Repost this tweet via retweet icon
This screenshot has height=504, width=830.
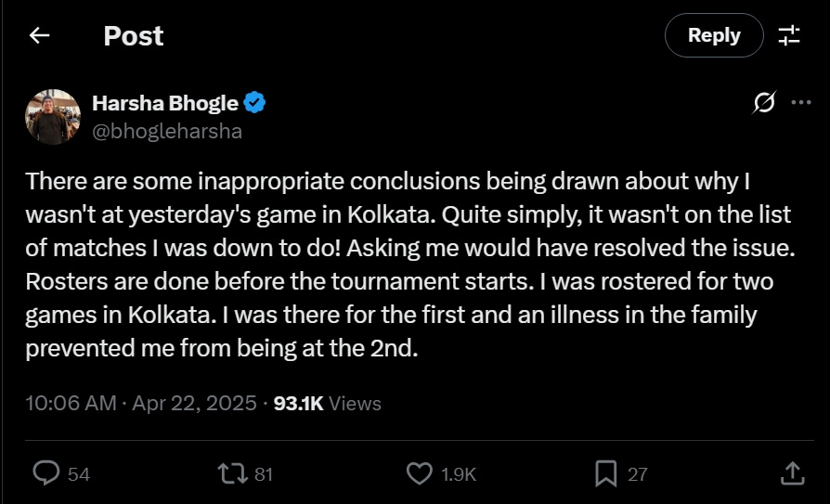pyautogui.click(x=231, y=473)
